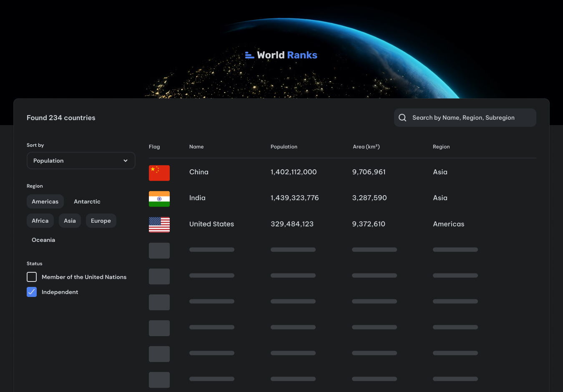Click the China flag thumbnail
Viewport: 563px width, 392px height.
click(x=159, y=173)
